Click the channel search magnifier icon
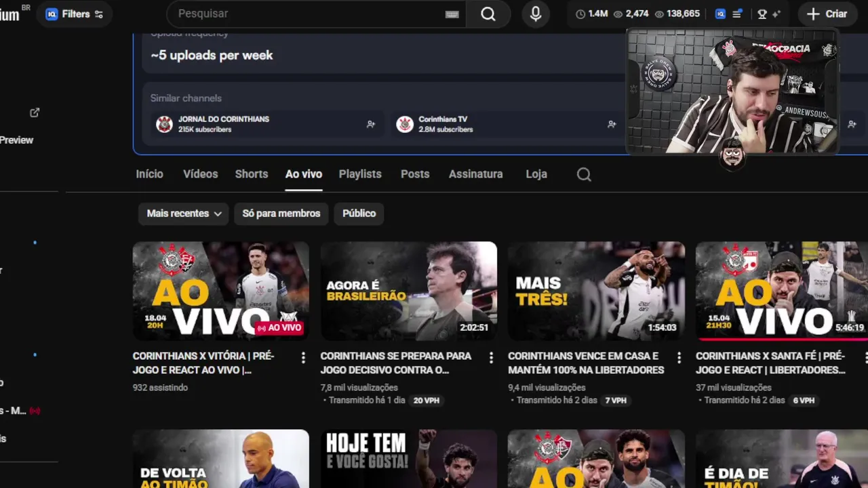Viewport: 868px width, 488px height. [584, 175]
